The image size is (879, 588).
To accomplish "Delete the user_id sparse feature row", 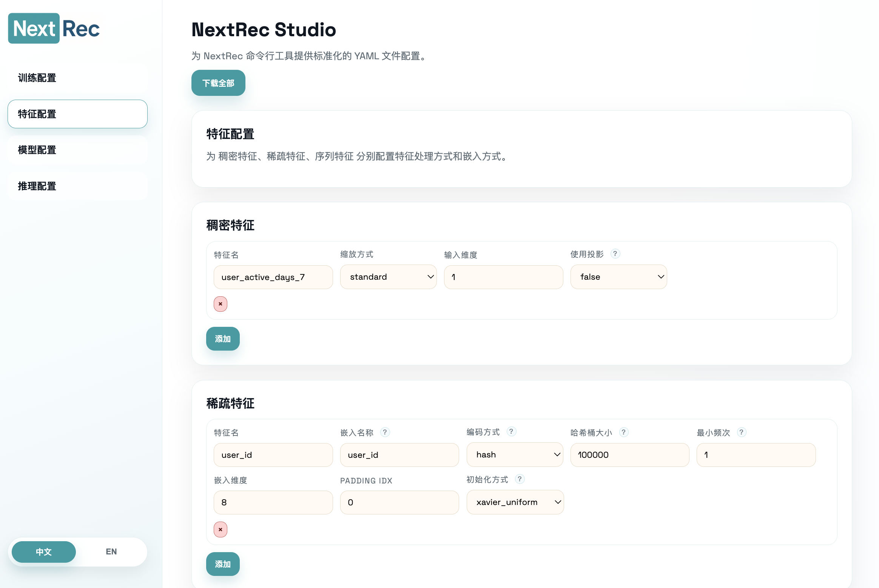I will pos(221,530).
